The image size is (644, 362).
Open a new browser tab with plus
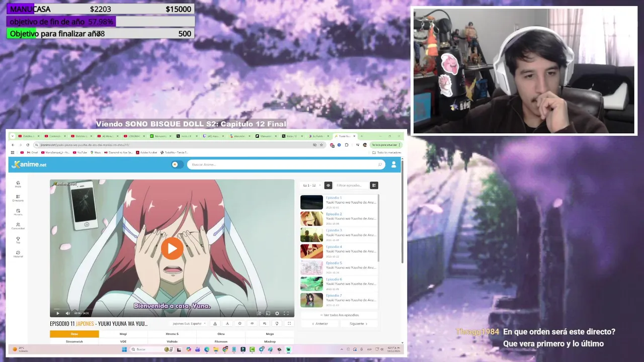pyautogui.click(x=362, y=136)
